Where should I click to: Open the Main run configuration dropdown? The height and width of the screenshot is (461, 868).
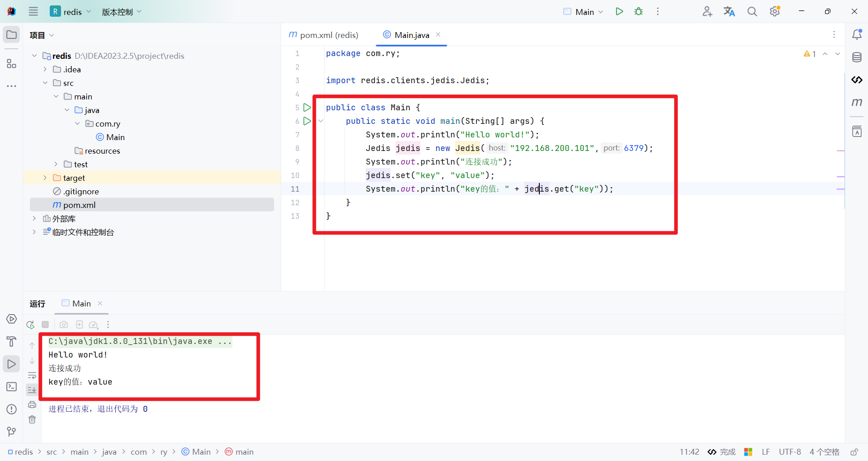pyautogui.click(x=583, y=12)
